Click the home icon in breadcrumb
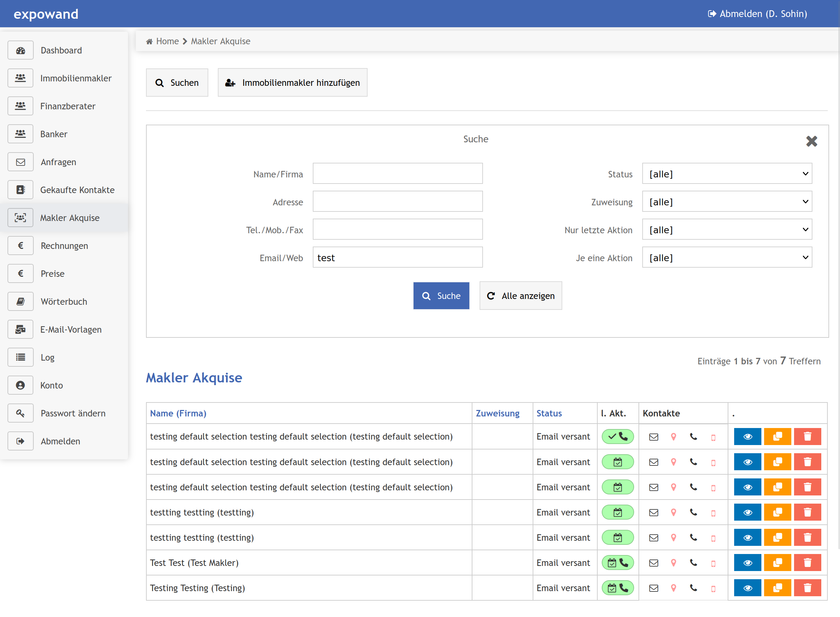Viewport: 840px width, 617px height. [149, 42]
